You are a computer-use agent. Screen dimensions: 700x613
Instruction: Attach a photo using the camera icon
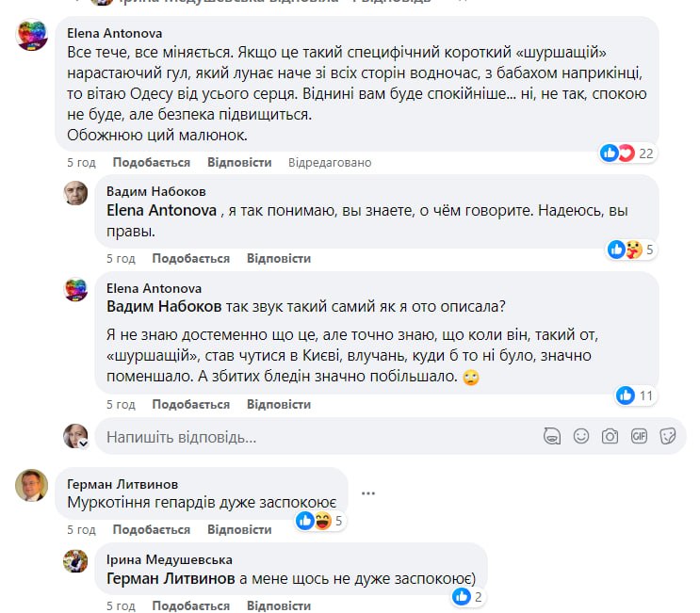point(610,437)
